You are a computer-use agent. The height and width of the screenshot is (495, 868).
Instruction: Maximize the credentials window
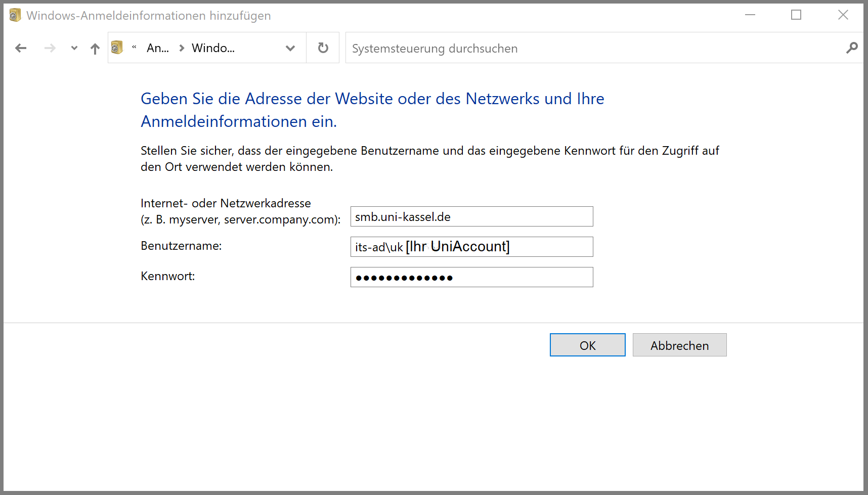click(796, 15)
